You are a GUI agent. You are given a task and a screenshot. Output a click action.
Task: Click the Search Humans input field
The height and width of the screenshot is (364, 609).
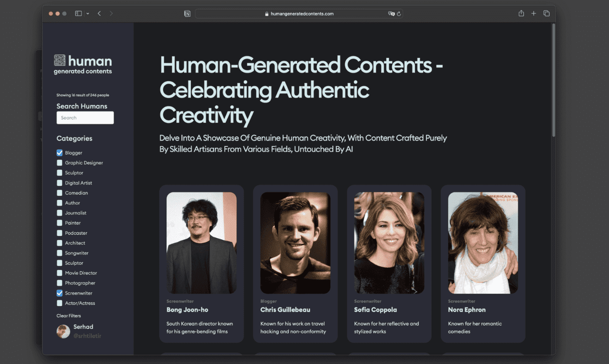point(85,118)
